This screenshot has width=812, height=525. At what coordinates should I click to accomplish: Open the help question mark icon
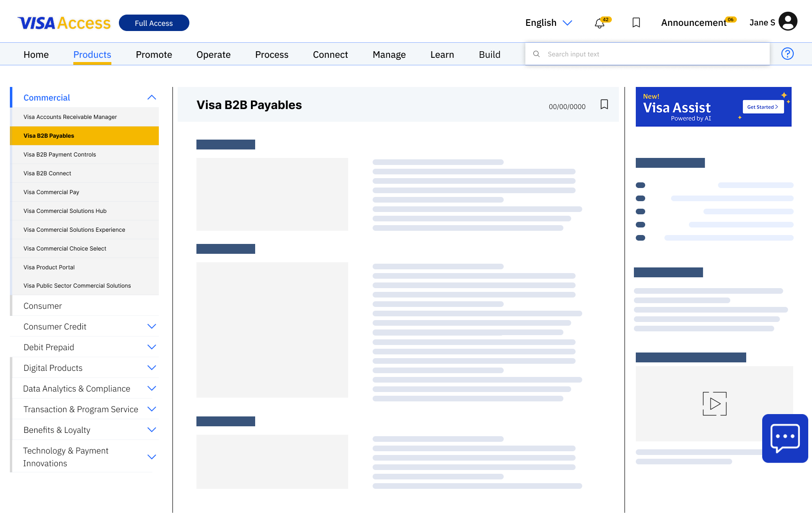(788, 54)
